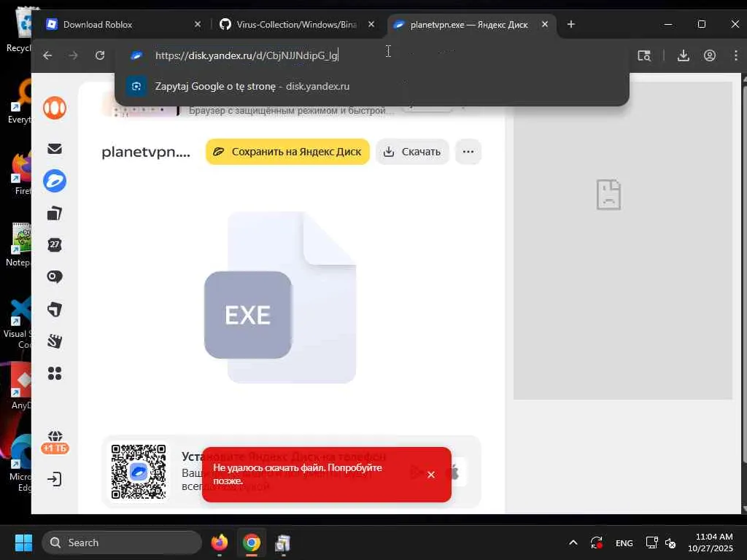Dismiss the red download error notification
Viewport: 747px width, 560px height.
(x=431, y=474)
